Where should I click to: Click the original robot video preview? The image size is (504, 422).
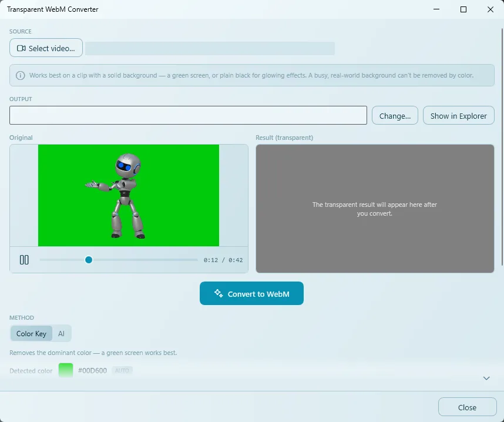point(129,195)
